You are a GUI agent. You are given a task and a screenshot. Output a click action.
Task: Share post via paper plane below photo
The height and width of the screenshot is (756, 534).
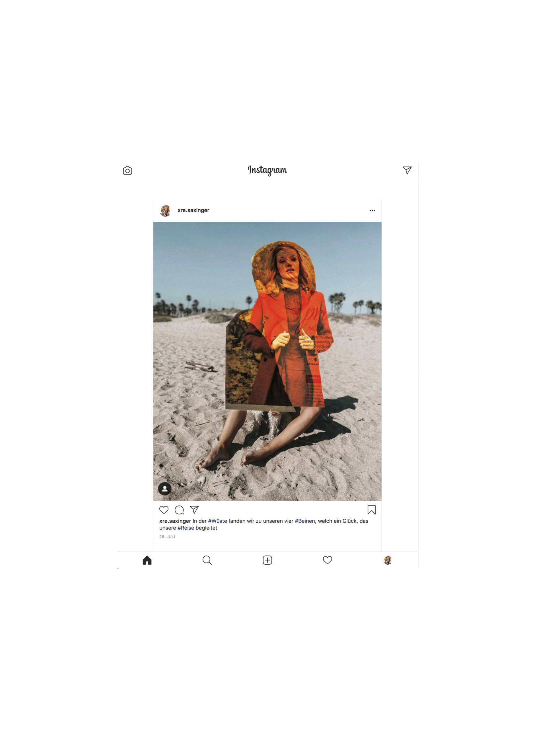point(194,510)
